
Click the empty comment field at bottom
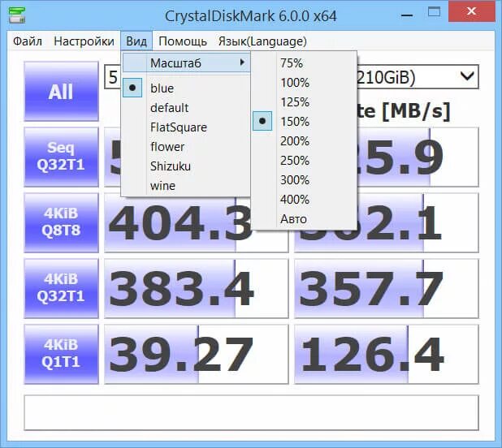(251, 413)
